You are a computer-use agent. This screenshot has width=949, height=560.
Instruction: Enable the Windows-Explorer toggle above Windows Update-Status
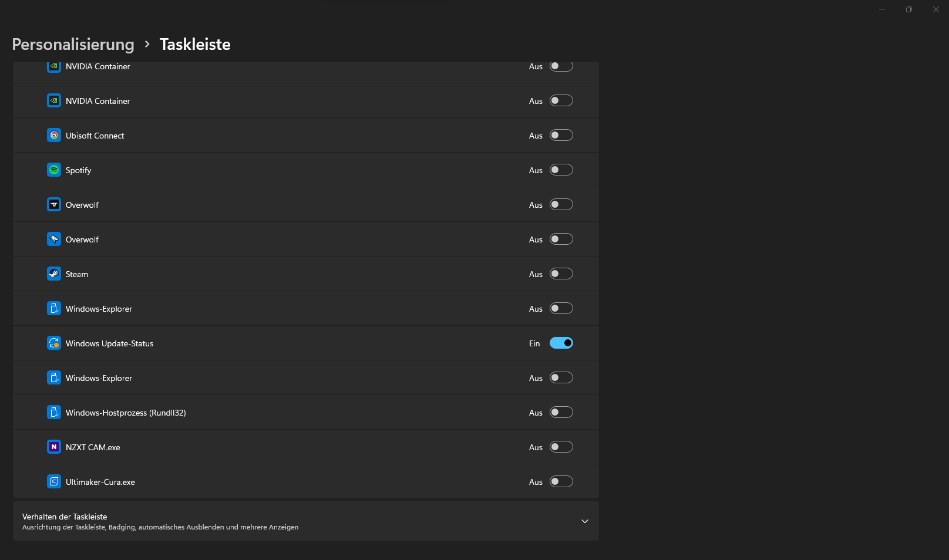coord(561,308)
